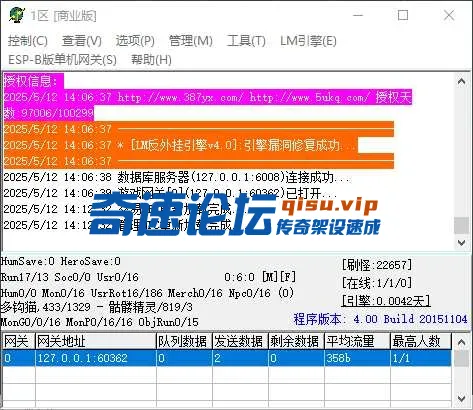Select gateway address cell 127.0.0.1:60362
This screenshot has width=473, height=410.
coord(96,358)
